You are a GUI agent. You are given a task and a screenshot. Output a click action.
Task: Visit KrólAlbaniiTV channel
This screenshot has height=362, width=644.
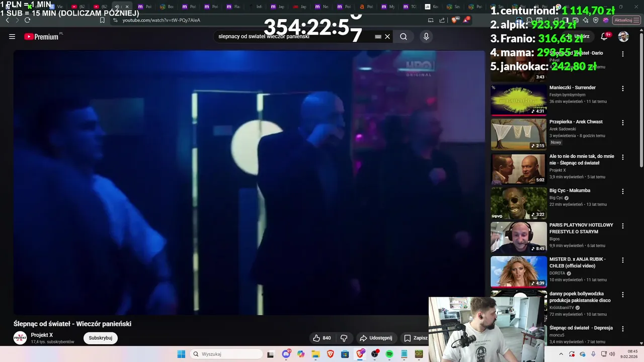pos(561,308)
